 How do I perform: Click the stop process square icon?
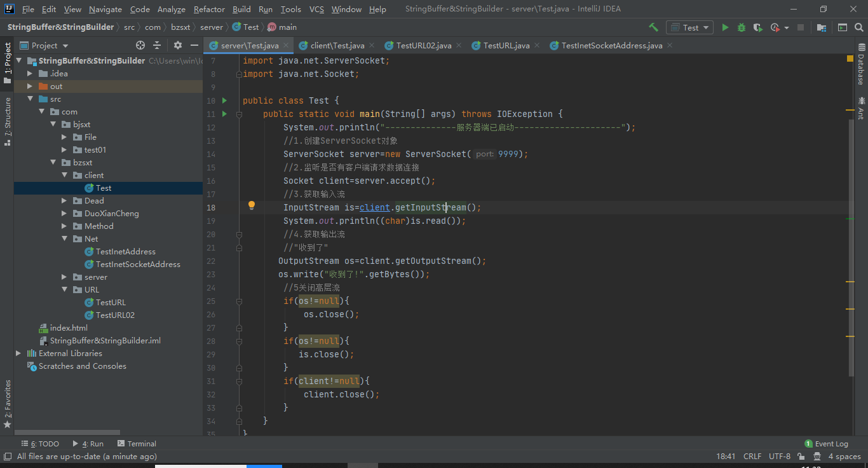pos(801,27)
